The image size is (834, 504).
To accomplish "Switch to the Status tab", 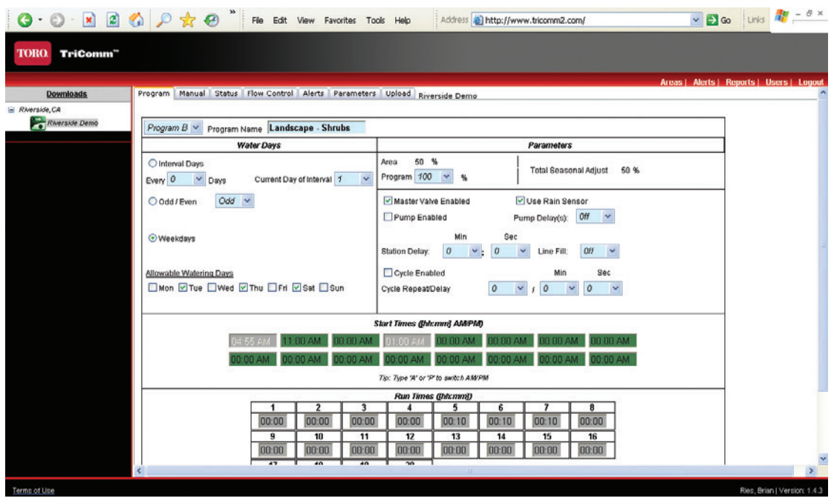I will [x=226, y=94].
